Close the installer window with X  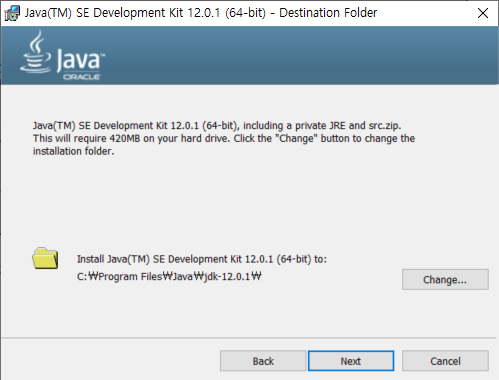[x=483, y=13]
